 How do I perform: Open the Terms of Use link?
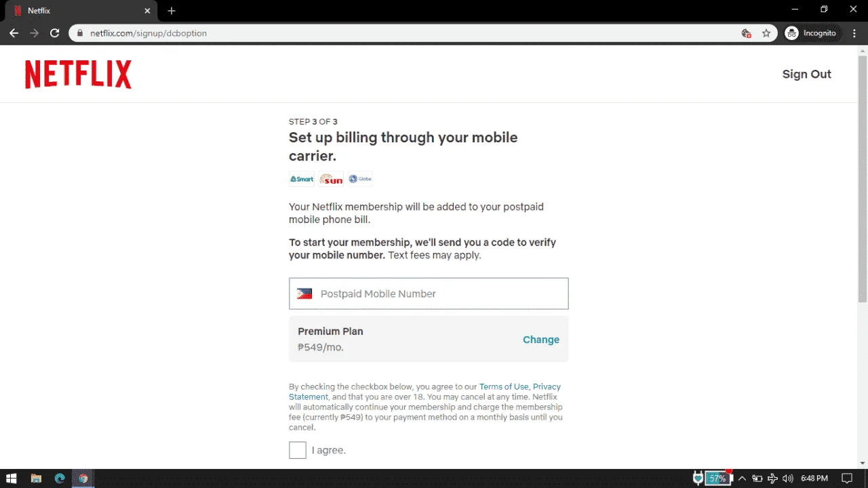504,387
